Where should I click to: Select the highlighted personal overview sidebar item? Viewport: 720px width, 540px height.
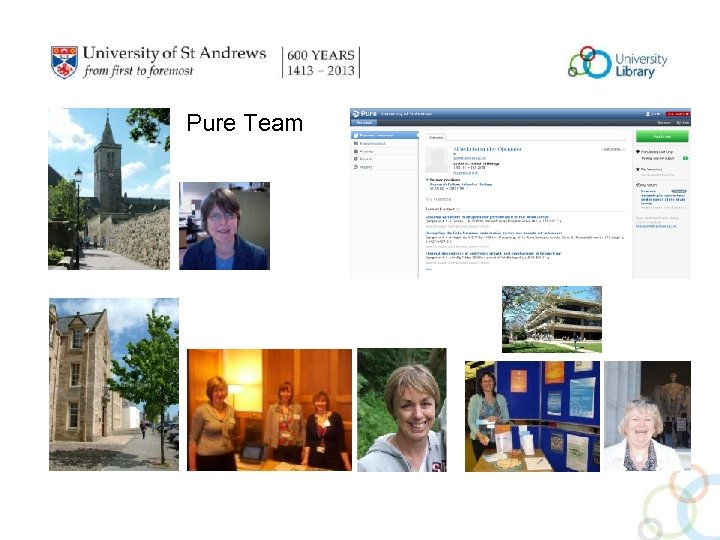pos(385,135)
